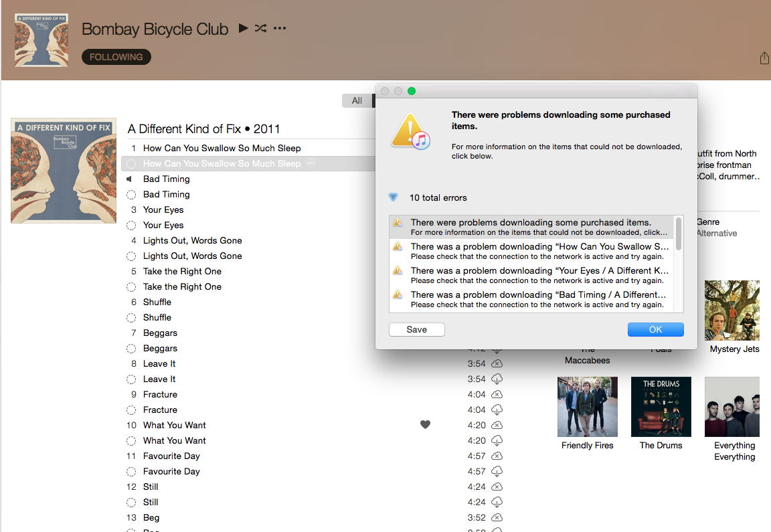Open the A Different Kind of Fix album title

pos(203,129)
